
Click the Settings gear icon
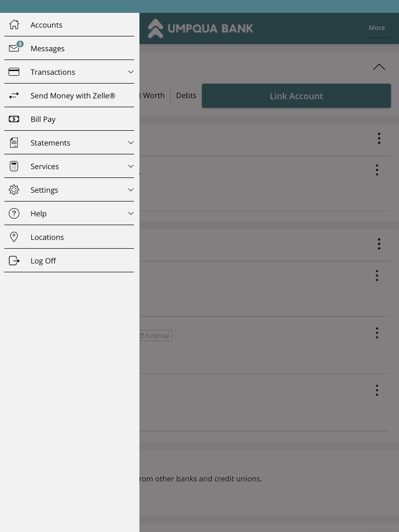point(14,190)
